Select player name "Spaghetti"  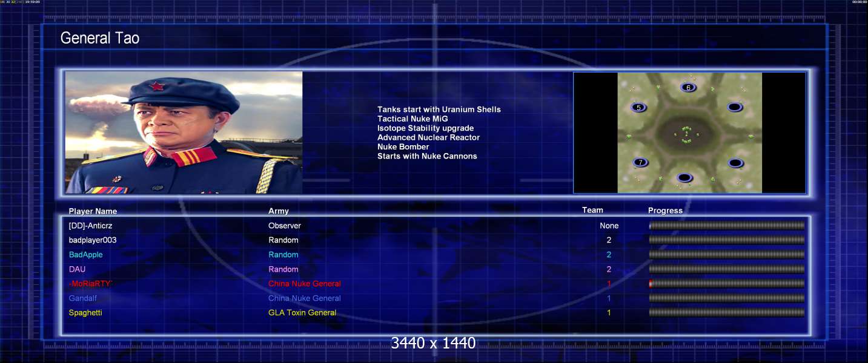(x=85, y=313)
